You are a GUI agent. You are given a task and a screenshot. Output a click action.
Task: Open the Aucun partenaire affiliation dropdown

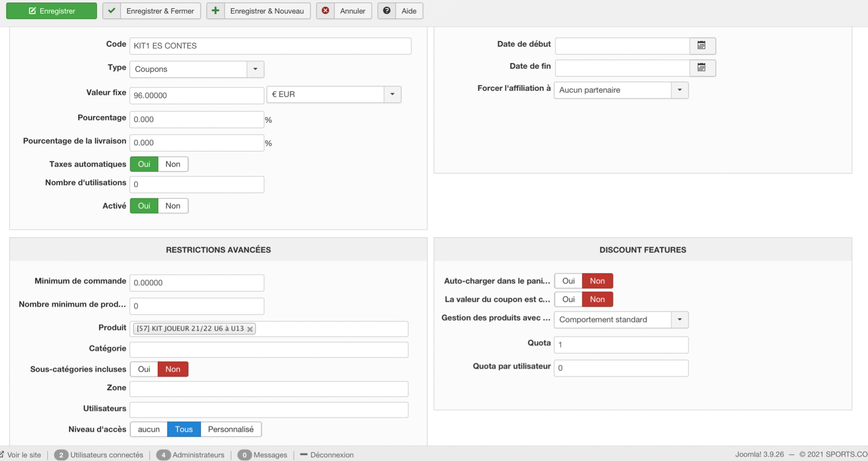679,90
